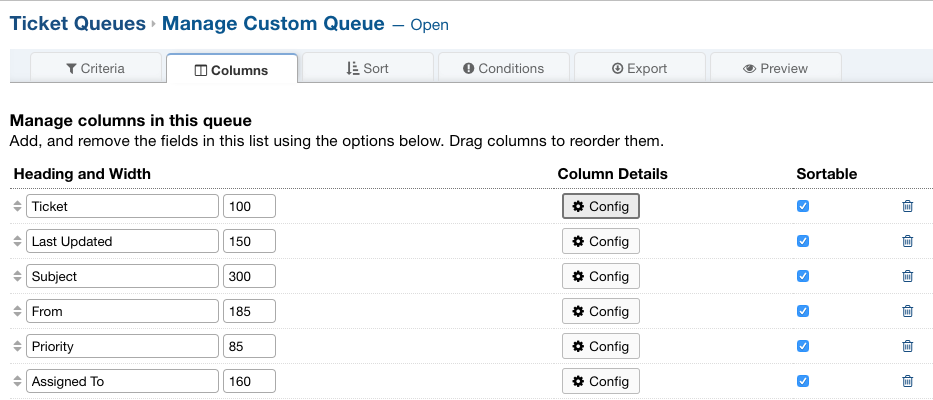Click the Column Details header
Viewport: 933px width, 400px height.
[612, 174]
